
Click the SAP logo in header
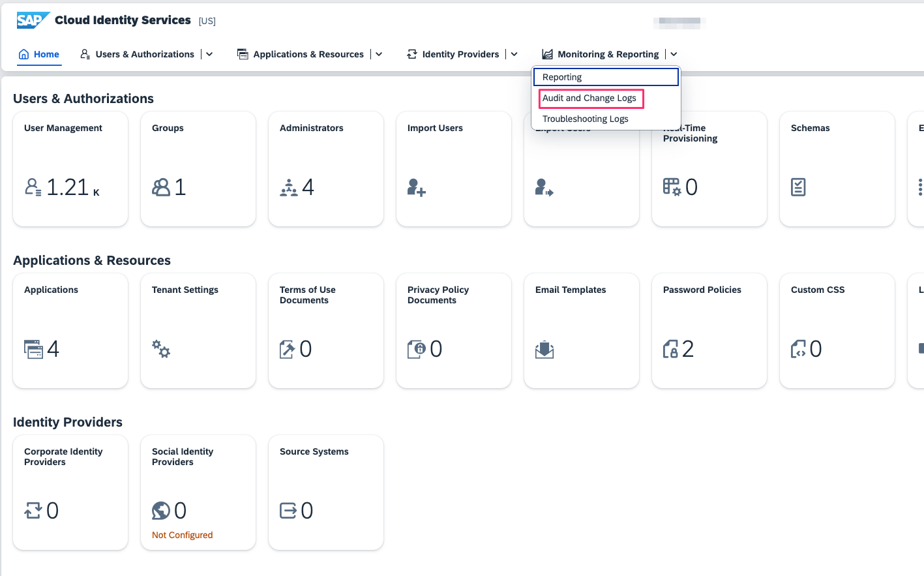[33, 20]
